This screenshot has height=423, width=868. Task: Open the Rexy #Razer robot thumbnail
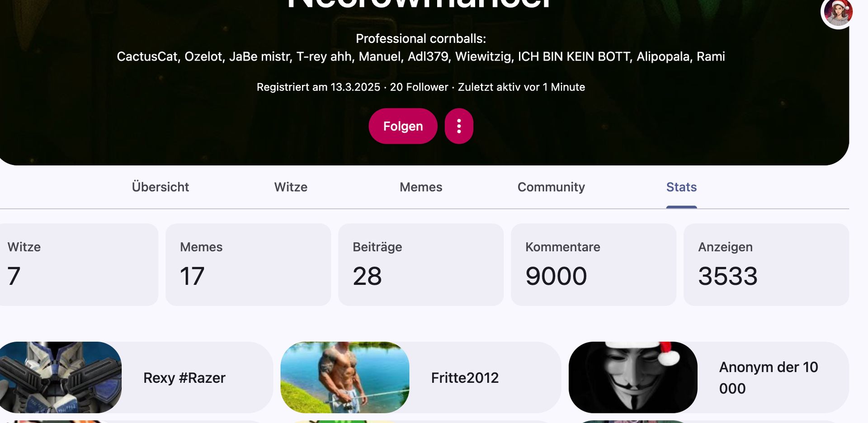(61, 377)
